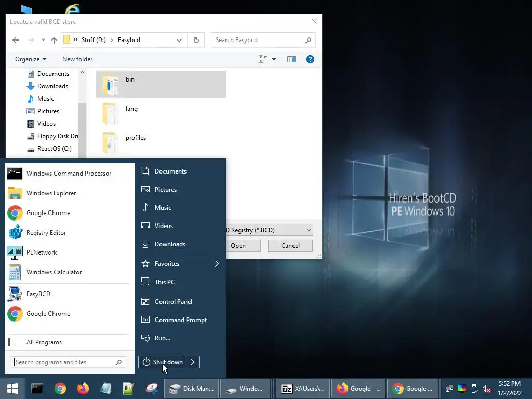This screenshot has width=532, height=399.
Task: Refresh the Easybcd folder view
Action: coord(196,40)
